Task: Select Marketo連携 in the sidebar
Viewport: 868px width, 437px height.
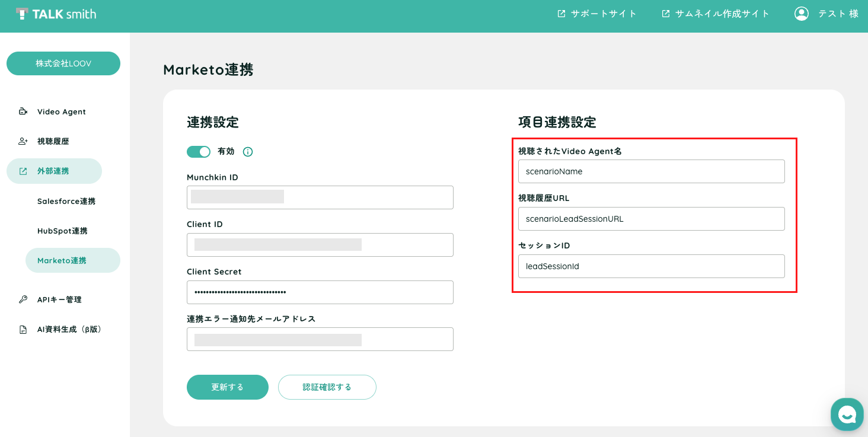Action: [73, 260]
